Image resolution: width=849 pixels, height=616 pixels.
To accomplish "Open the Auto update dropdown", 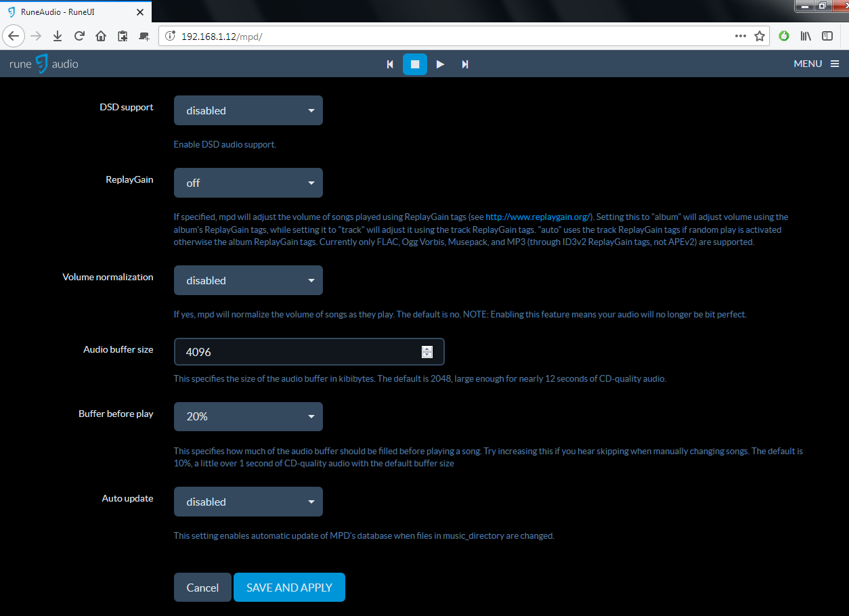I will tap(248, 502).
